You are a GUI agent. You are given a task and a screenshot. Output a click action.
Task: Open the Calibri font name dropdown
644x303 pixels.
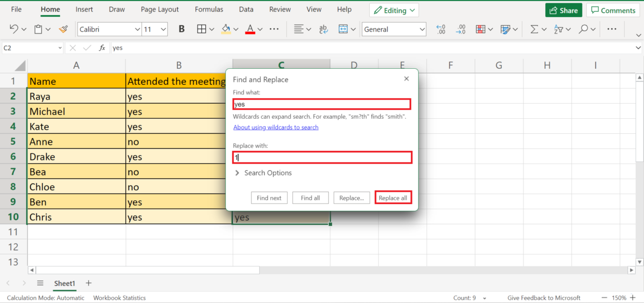[x=138, y=29]
